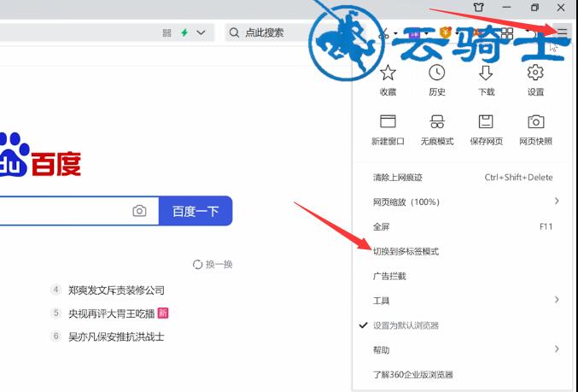Image resolution: width=578 pixels, height=392 pixels.
Task: Expand the 网页缩放 (100%) submenu arrow
Action: coord(557,201)
